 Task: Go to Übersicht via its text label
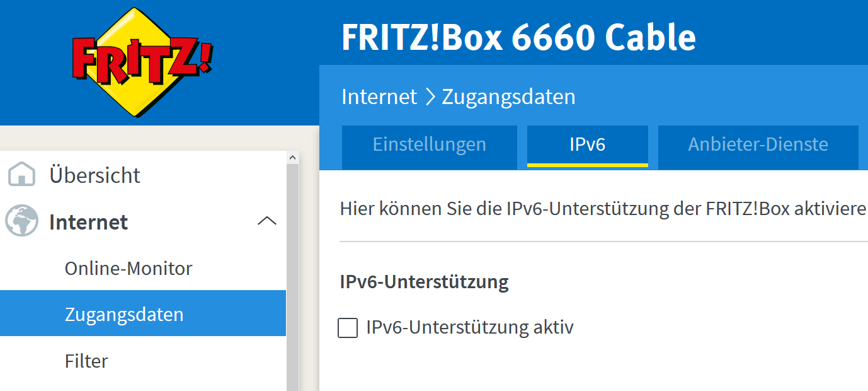(94, 175)
